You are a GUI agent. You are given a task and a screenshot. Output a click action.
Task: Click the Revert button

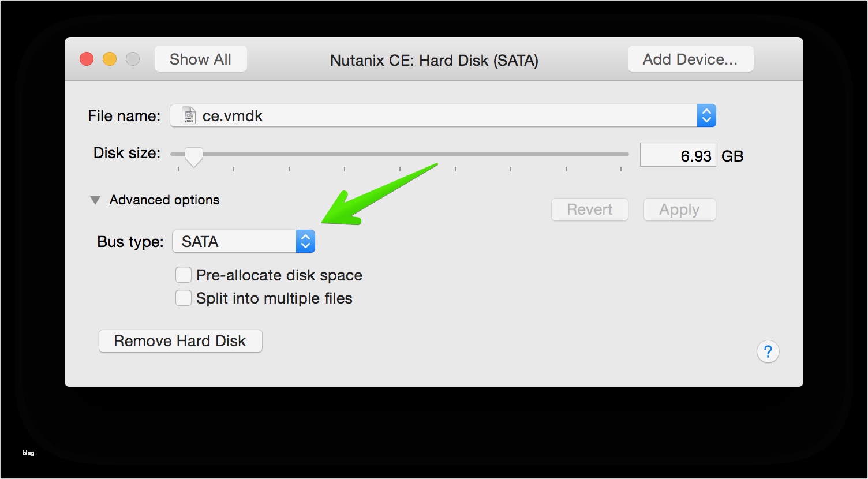589,209
